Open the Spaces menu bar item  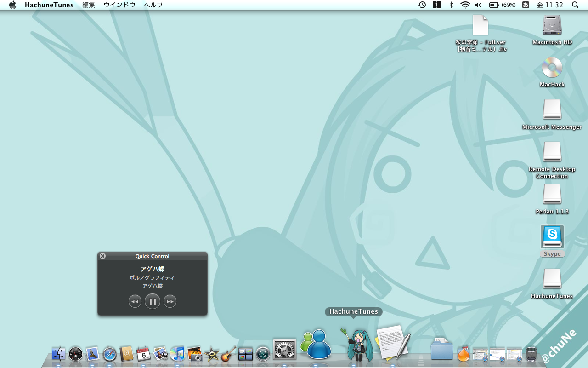436,5
